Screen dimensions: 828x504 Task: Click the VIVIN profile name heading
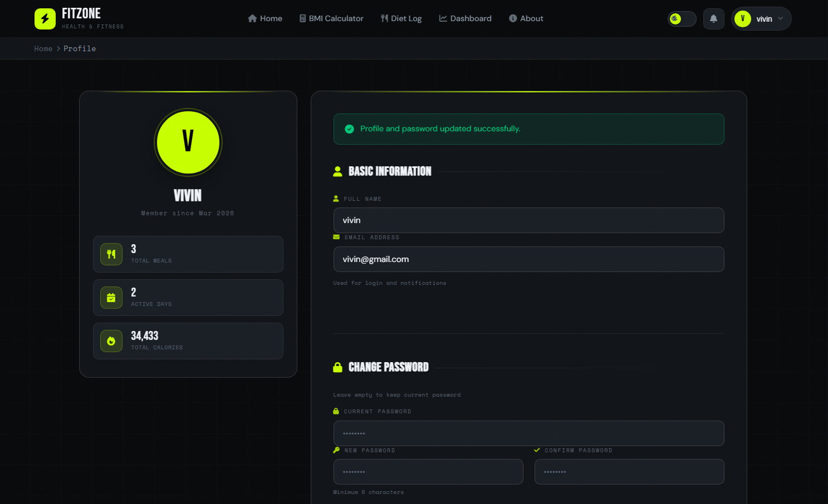pos(188,196)
